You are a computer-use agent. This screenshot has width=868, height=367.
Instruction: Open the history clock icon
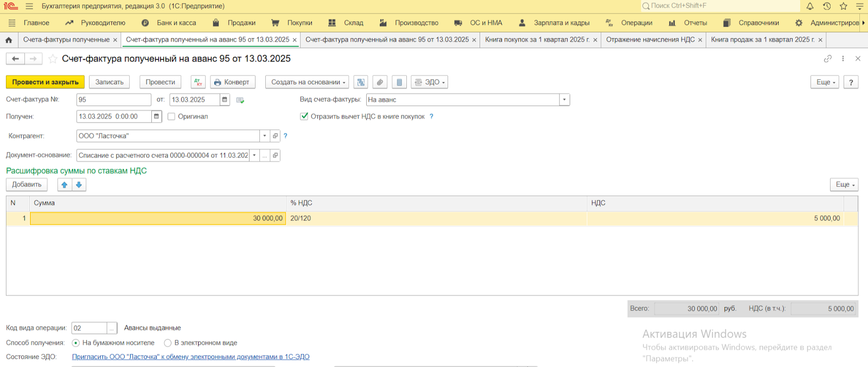[826, 7]
